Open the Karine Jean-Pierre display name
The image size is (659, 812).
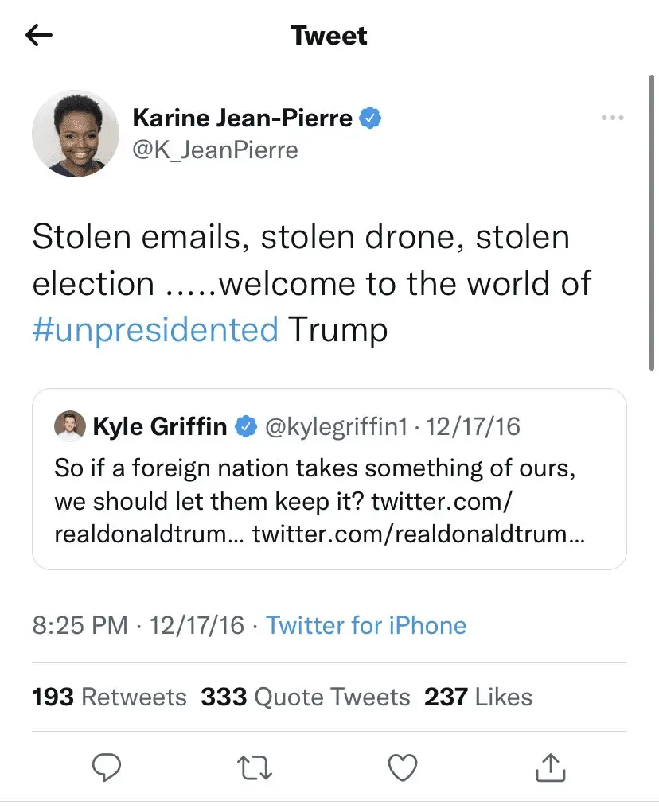coord(242,118)
